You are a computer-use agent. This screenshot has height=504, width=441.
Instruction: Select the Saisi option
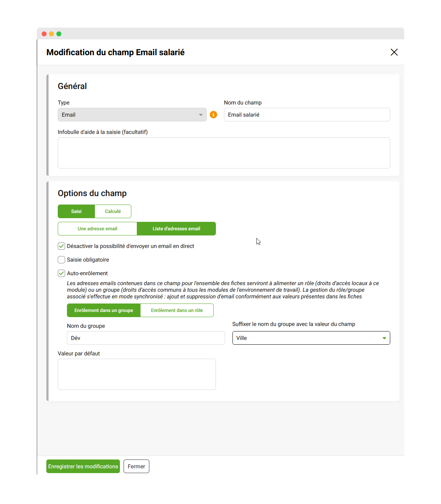coord(77,212)
